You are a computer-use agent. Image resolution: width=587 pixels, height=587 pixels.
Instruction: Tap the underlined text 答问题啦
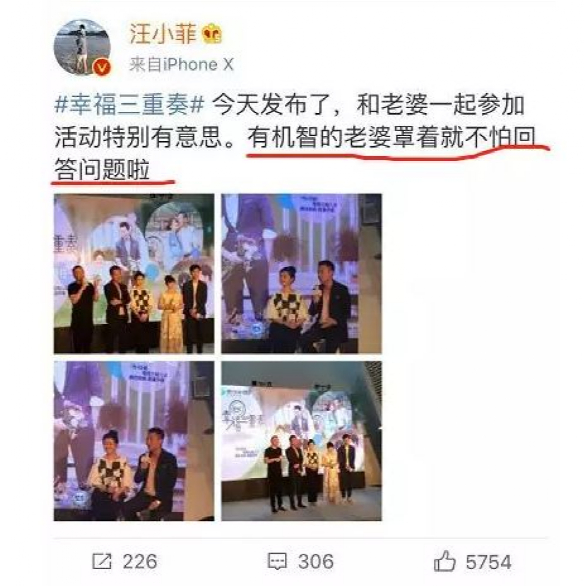pyautogui.click(x=102, y=170)
